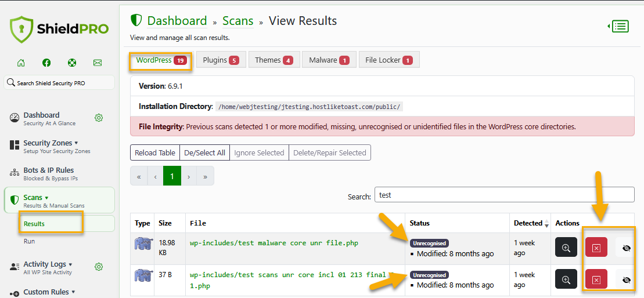Click Ignore Selected button
Screen dimensions: 644x298
259,152
